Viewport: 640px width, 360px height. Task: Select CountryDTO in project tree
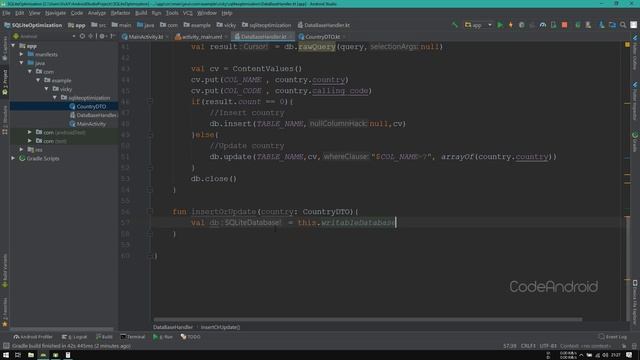pyautogui.click(x=87, y=107)
